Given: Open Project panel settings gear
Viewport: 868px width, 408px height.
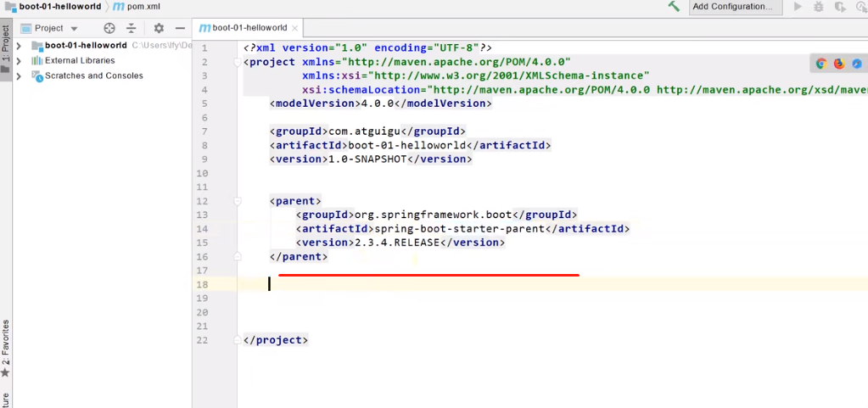Looking at the screenshot, I should pos(159,28).
